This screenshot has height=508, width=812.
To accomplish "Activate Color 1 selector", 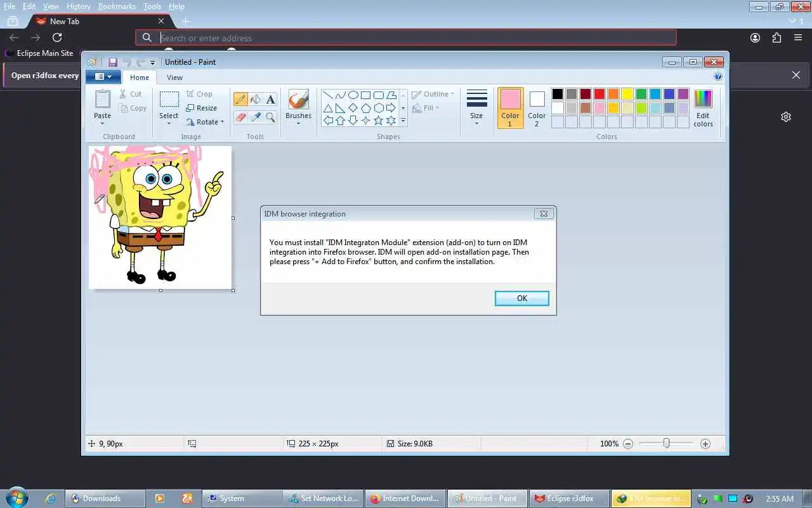I will [510, 108].
